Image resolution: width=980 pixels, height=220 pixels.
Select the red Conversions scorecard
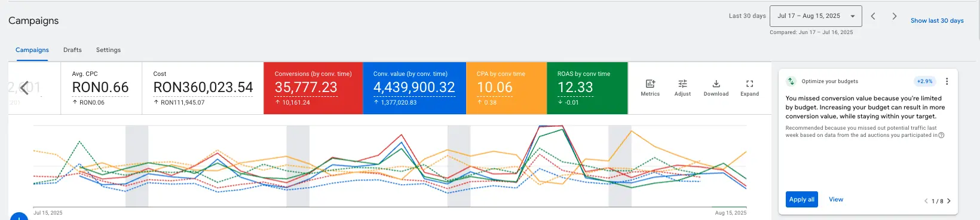313,88
